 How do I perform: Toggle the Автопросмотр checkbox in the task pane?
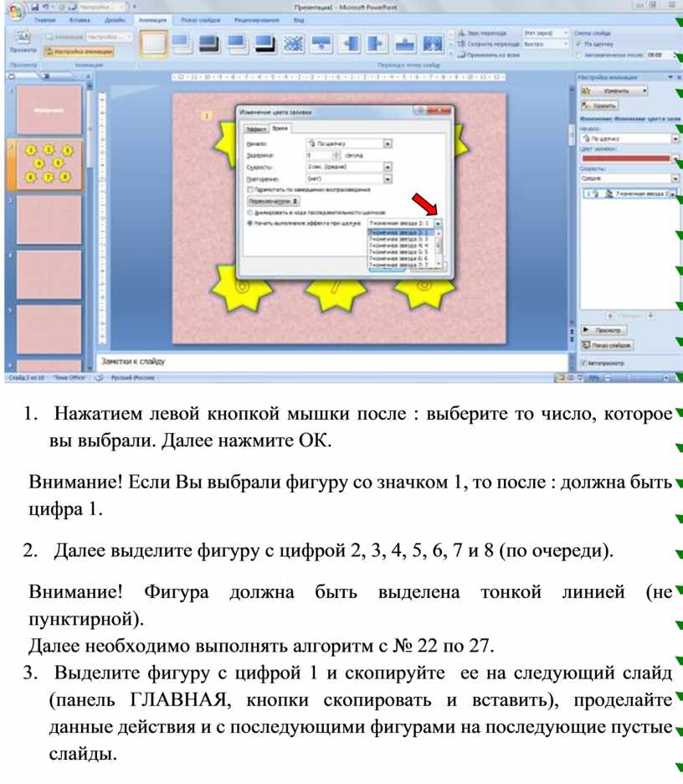click(583, 363)
